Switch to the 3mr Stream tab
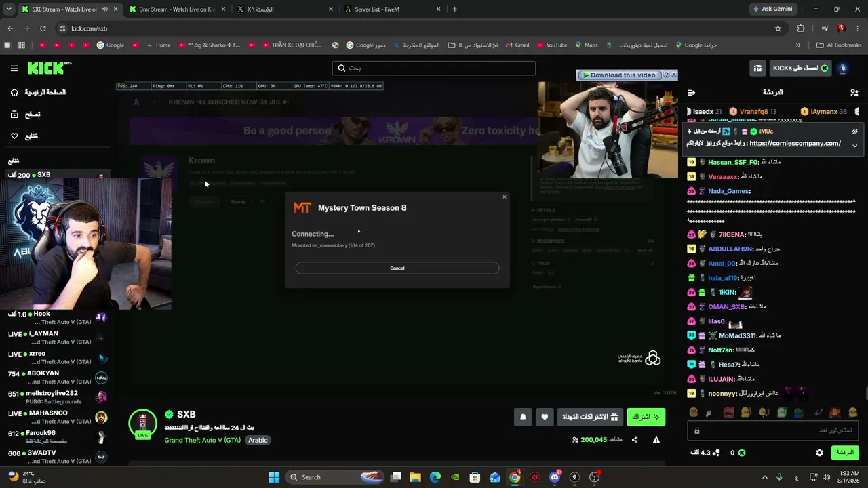This screenshot has height=488, width=868. [x=176, y=9]
